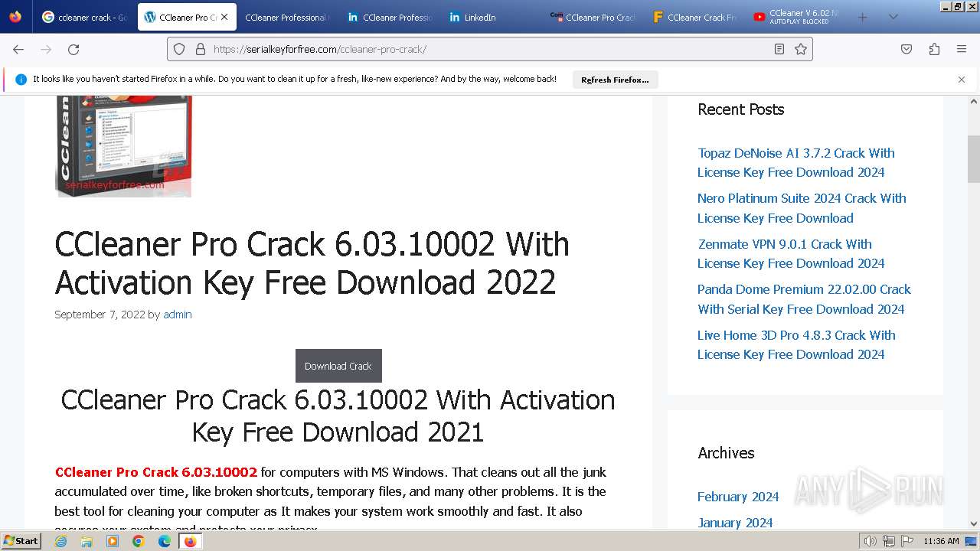This screenshot has width=980, height=551.
Task: Go back using the browser back arrow
Action: point(18,49)
